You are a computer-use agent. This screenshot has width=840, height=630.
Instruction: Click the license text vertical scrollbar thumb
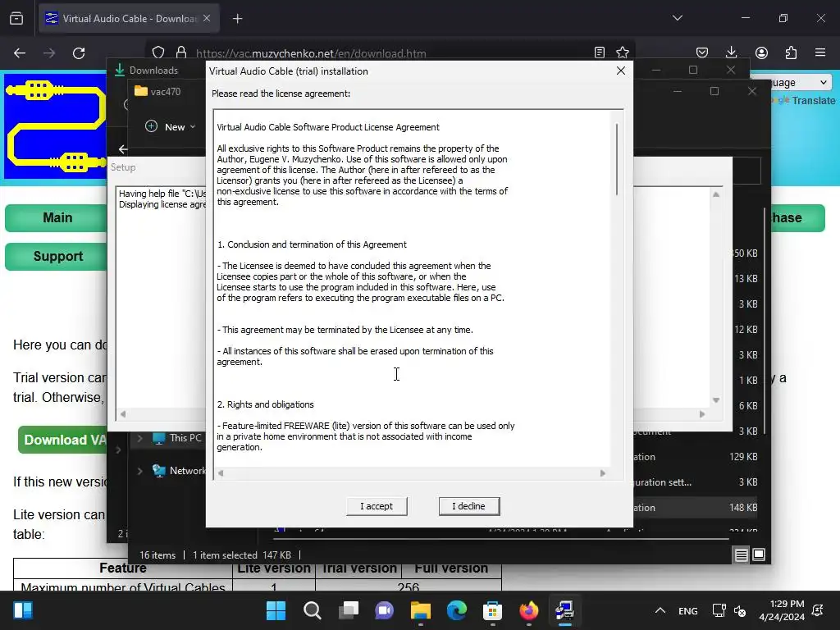tap(617, 159)
